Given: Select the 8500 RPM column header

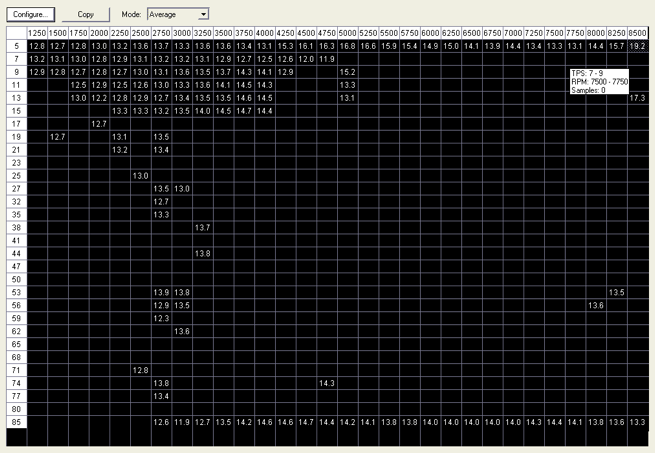Looking at the screenshot, I should (x=637, y=34).
